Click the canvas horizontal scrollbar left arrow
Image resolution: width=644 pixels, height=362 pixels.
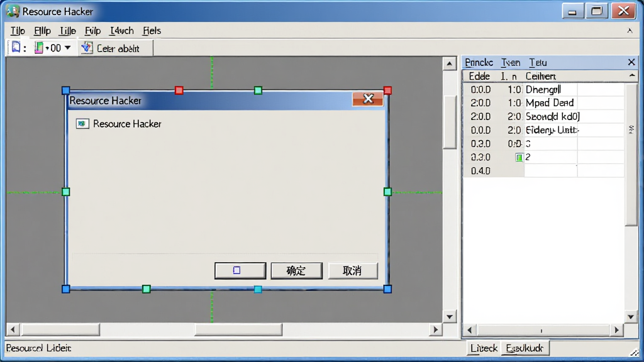(13, 329)
